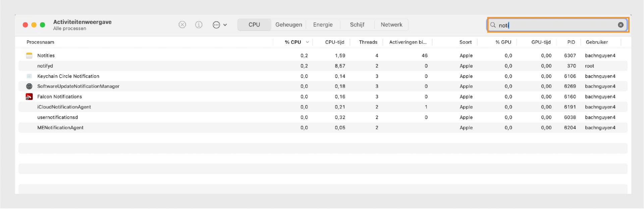Sort by the Gebruiker column header
Image resolution: width=644 pixels, height=209 pixels.
point(597,42)
